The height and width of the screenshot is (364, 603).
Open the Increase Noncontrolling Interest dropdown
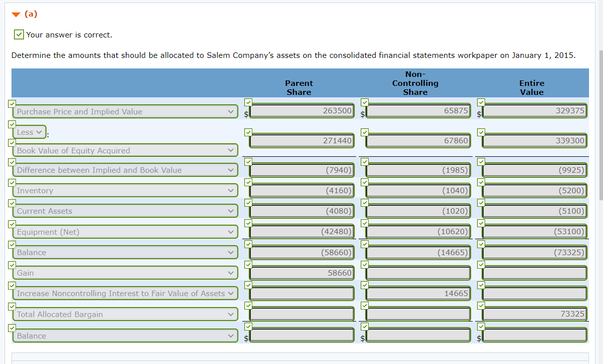126,293
